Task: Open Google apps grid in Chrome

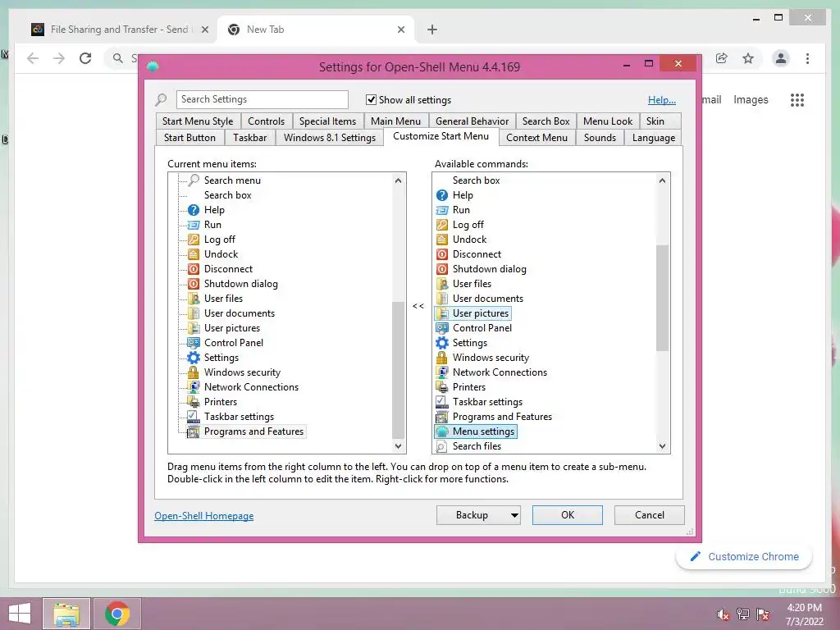Action: [797, 99]
